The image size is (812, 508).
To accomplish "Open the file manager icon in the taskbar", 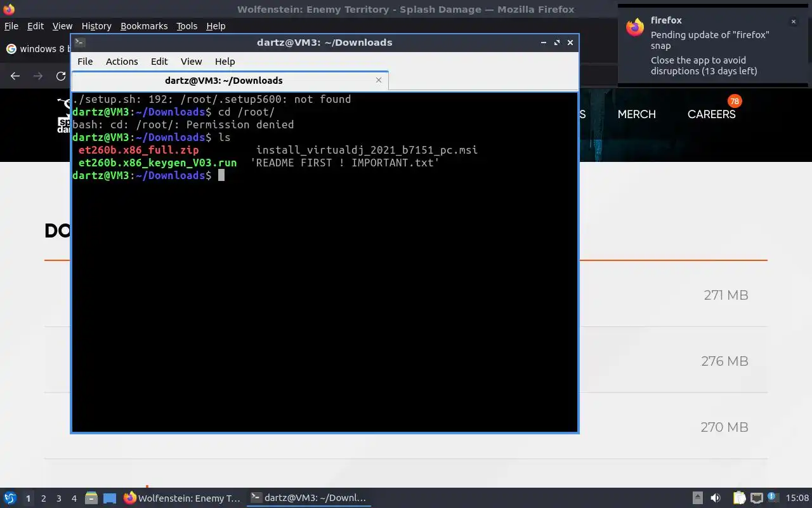I will tap(91, 498).
